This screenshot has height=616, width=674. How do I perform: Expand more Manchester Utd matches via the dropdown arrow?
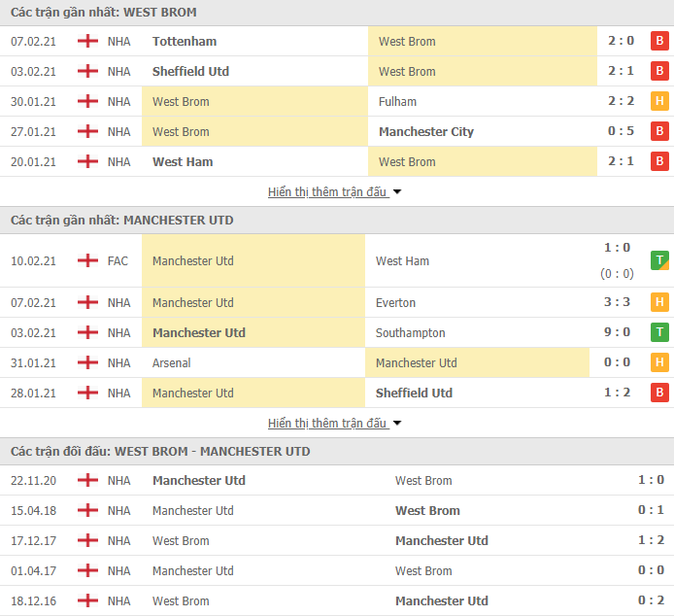click(x=397, y=424)
